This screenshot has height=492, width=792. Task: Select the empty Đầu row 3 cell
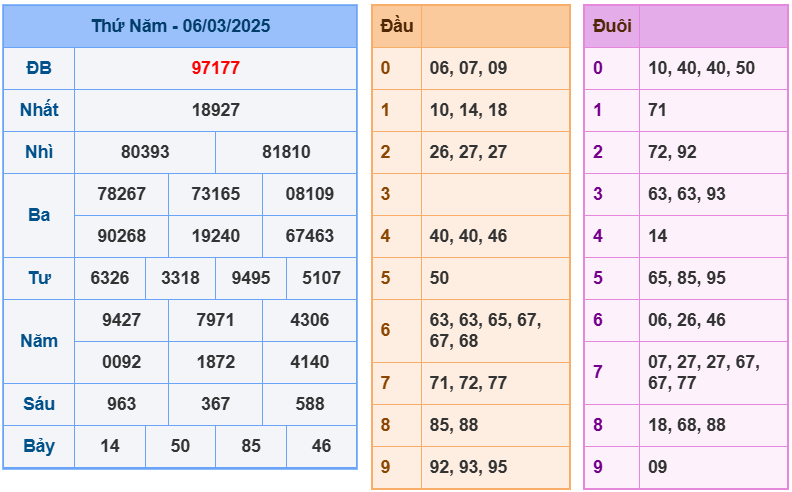tap(493, 194)
